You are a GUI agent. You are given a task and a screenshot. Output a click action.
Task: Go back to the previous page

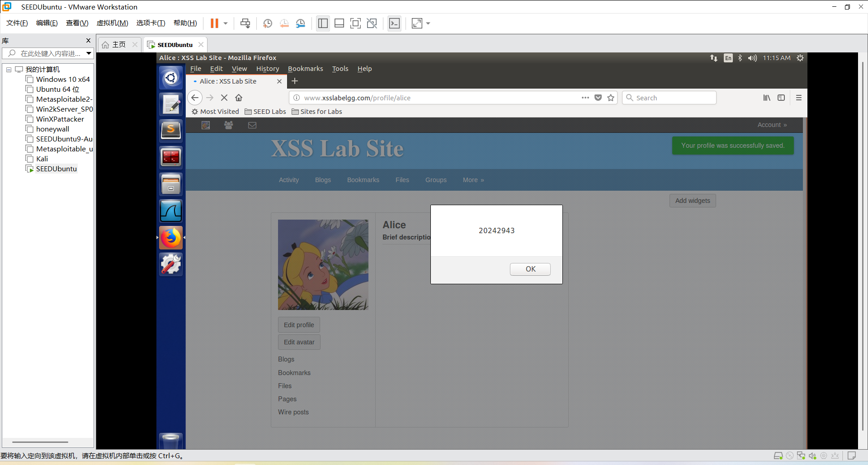(195, 98)
